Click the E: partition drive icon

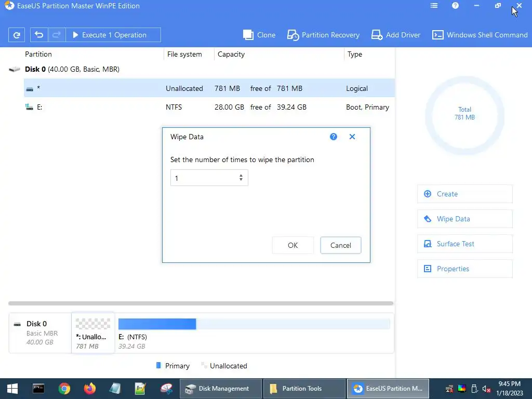(30, 107)
